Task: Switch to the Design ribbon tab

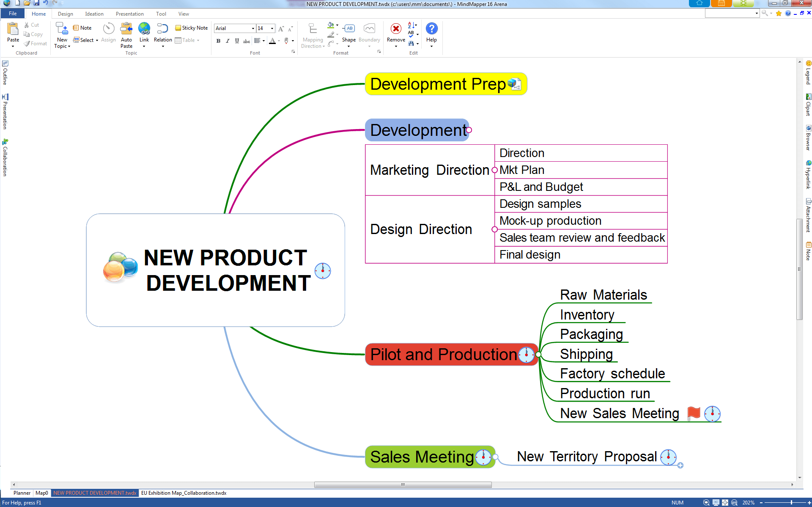Action: pyautogui.click(x=65, y=14)
